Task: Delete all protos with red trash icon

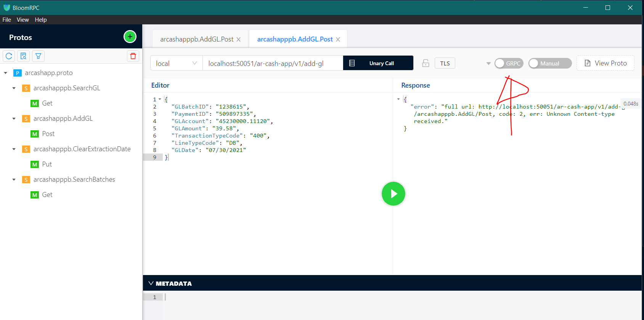Action: pos(133,56)
